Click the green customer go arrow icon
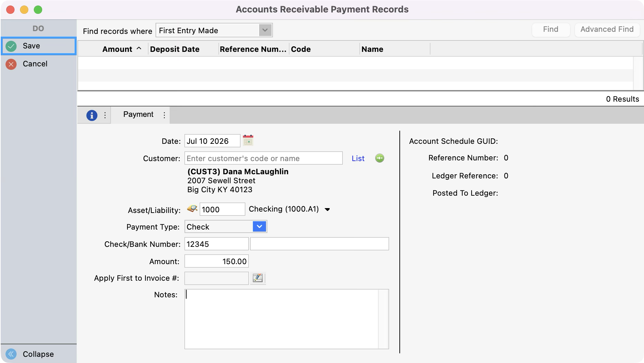 [380, 158]
